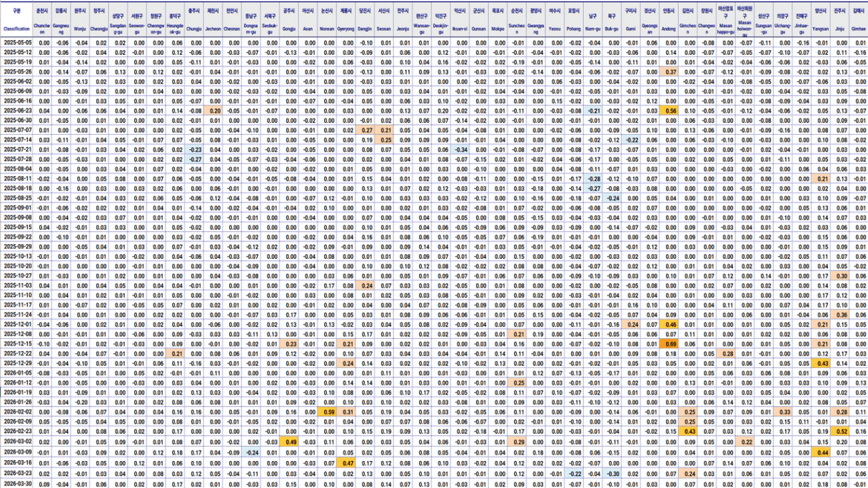Screen dimensions: 868x488
Task: Select the 2025-08-11 date row label
Action: 16,178
